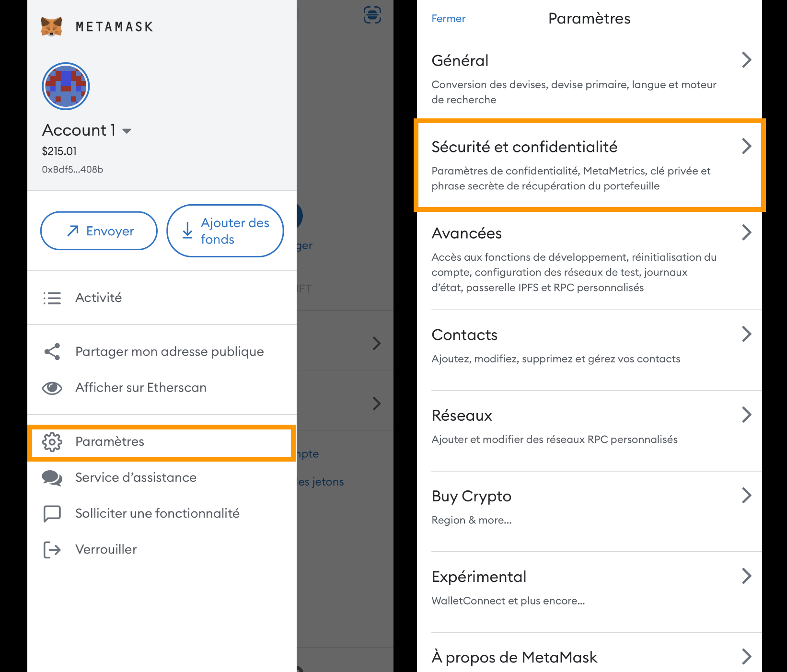
Task: Click the Fermer link
Action: pos(448,19)
